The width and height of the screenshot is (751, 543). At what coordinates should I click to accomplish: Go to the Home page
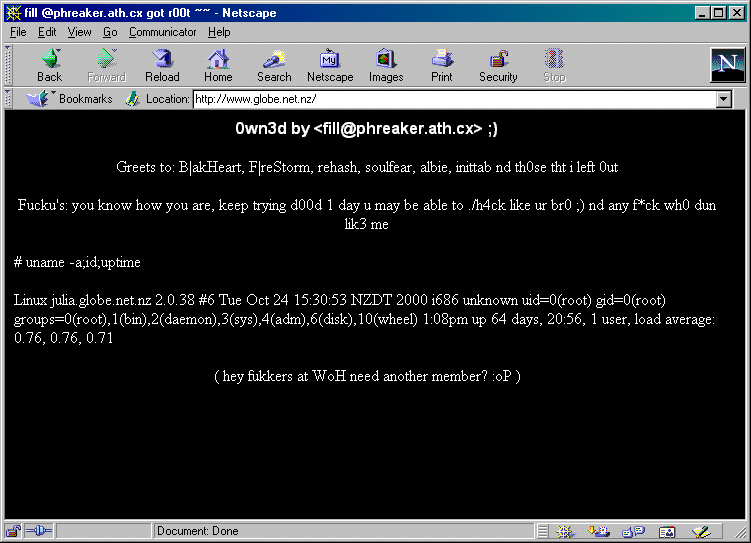click(x=218, y=66)
